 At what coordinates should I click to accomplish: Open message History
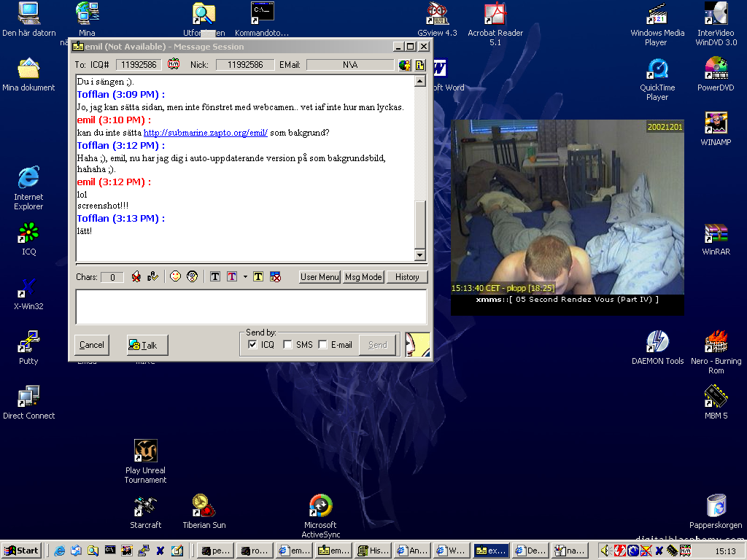(407, 277)
